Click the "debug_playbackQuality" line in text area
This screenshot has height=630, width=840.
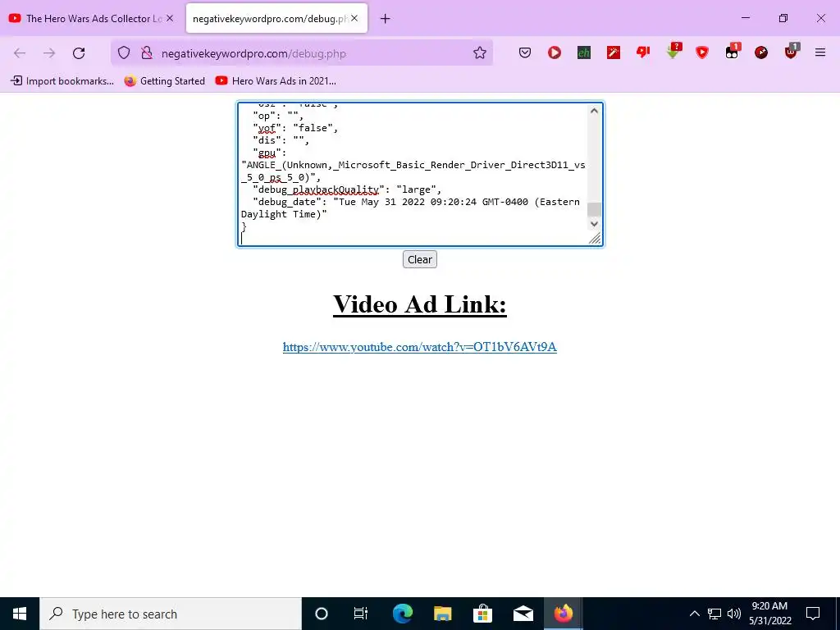tap(347, 189)
